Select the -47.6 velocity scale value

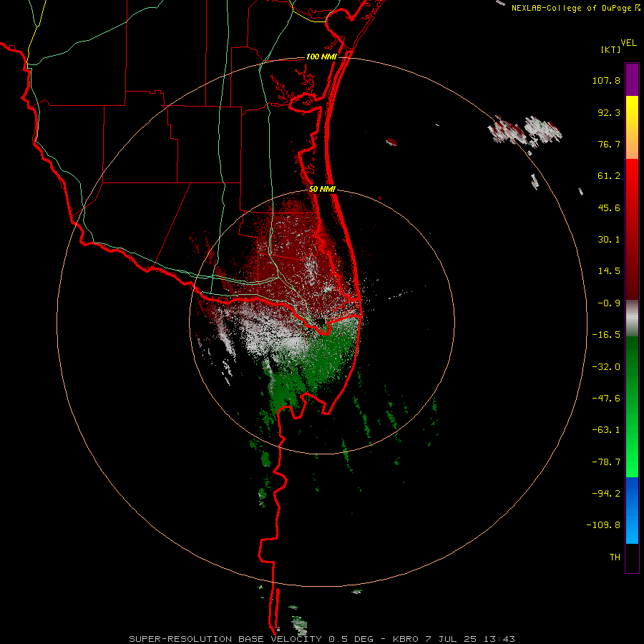click(x=606, y=399)
